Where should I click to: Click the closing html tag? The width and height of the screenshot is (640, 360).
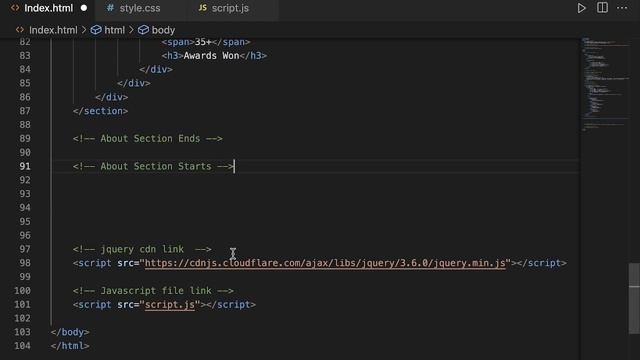pos(70,346)
